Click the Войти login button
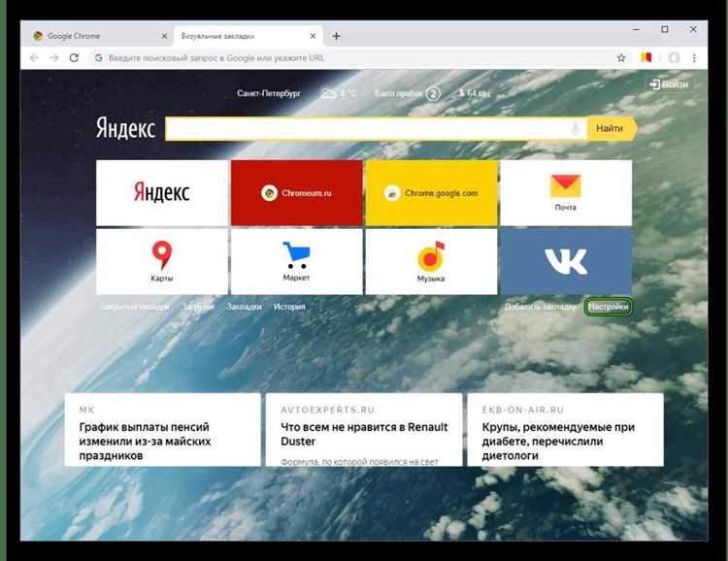The width and height of the screenshot is (728, 561). click(x=669, y=84)
